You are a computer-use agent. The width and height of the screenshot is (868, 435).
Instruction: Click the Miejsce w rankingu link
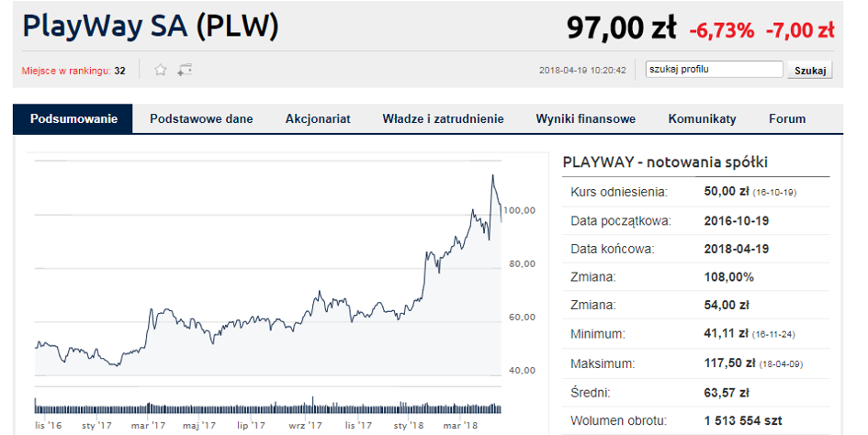click(66, 71)
